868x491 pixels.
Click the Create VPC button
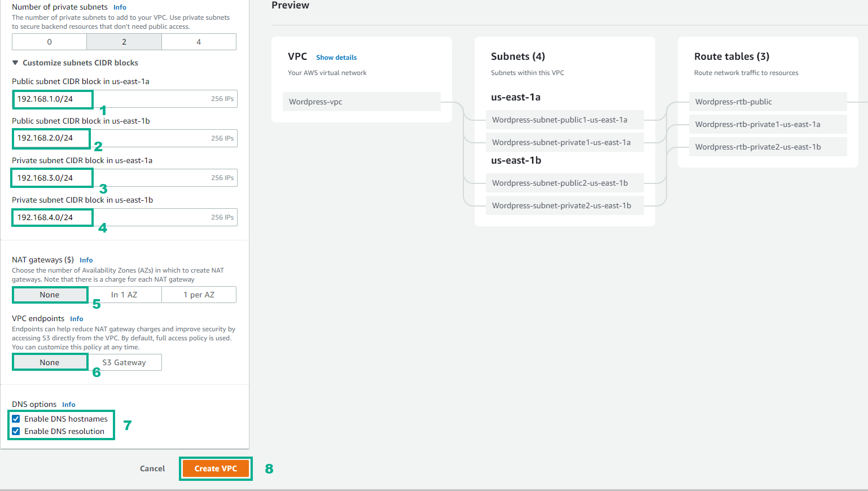tap(216, 468)
